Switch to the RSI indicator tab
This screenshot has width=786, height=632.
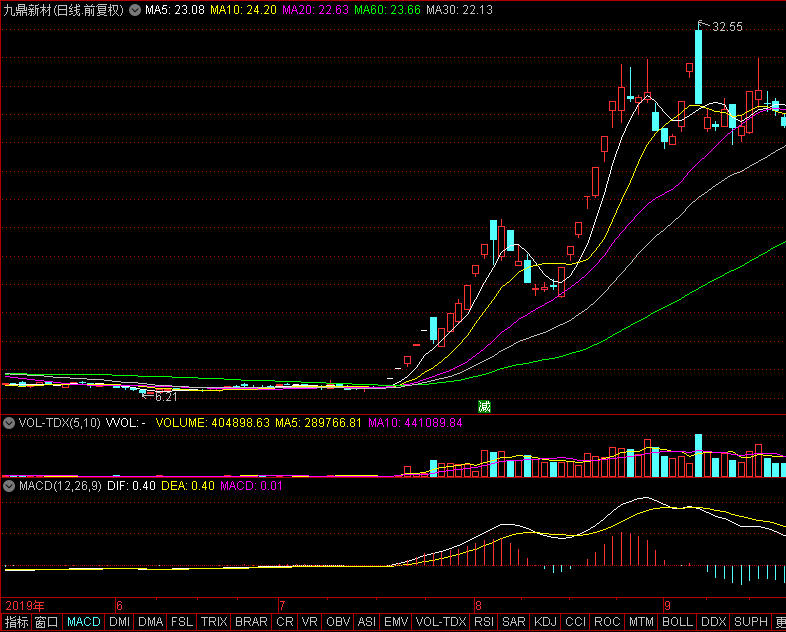pyautogui.click(x=484, y=622)
